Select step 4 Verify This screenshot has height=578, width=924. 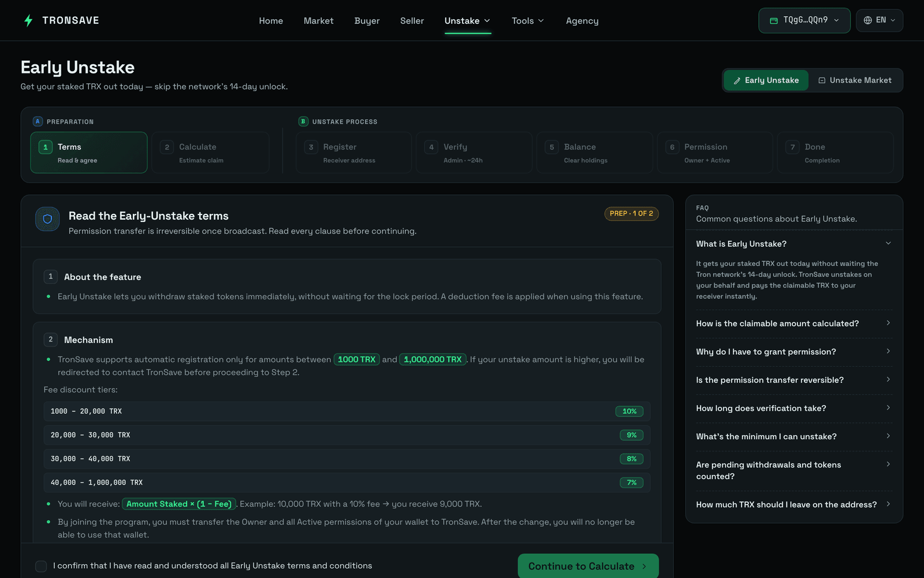click(x=474, y=153)
